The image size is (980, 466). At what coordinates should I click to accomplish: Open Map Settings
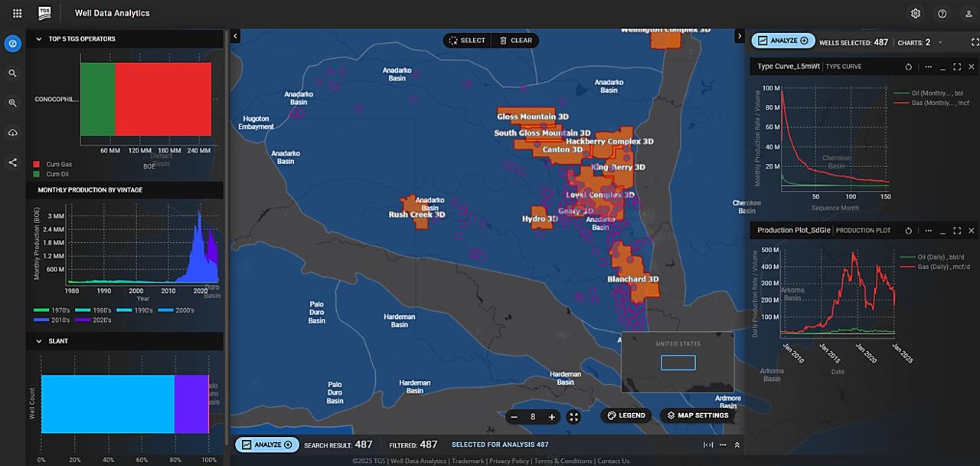tap(697, 415)
